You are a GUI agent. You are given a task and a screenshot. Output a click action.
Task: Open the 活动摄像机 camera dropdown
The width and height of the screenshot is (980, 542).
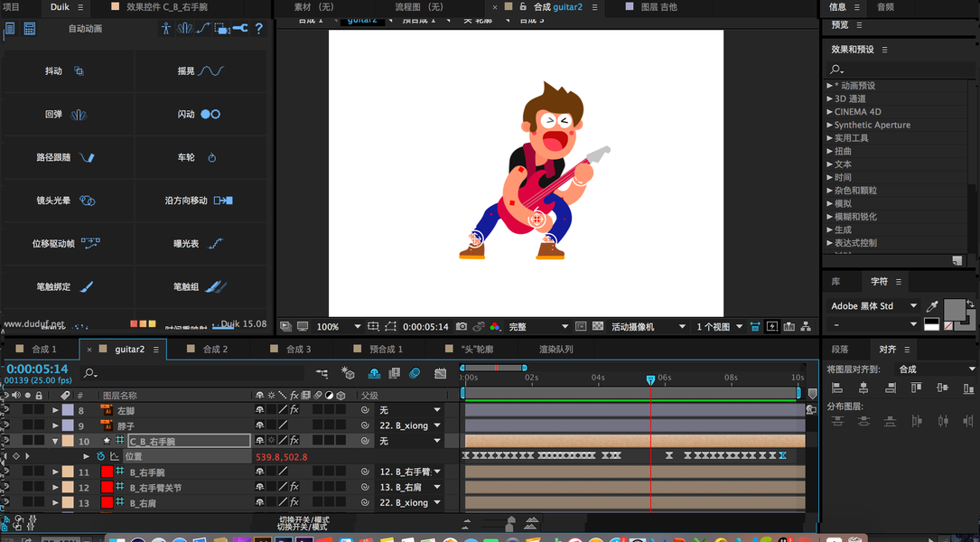coord(649,326)
